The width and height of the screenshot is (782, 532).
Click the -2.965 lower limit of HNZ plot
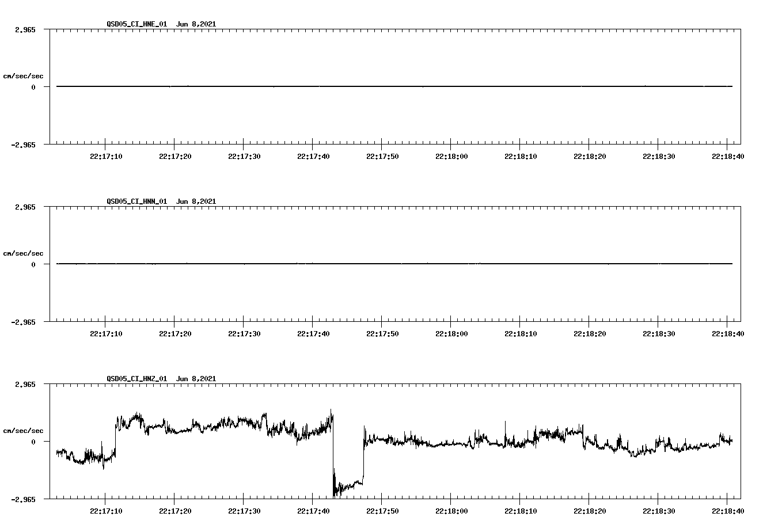pos(23,500)
